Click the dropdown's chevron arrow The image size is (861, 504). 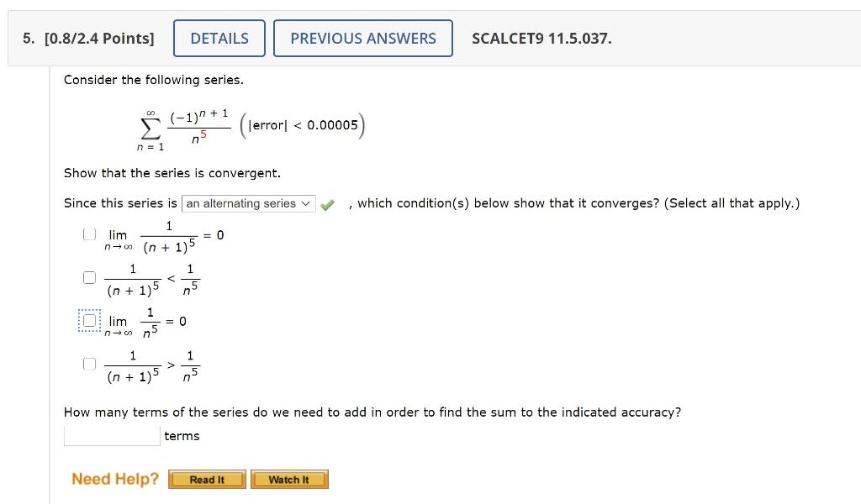click(306, 203)
